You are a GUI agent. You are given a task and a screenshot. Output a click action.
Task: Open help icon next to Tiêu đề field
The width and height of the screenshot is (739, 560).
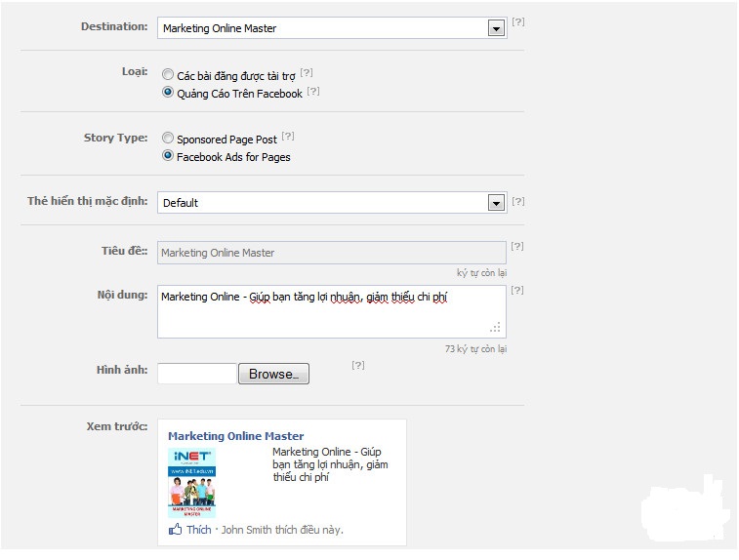coord(517,246)
